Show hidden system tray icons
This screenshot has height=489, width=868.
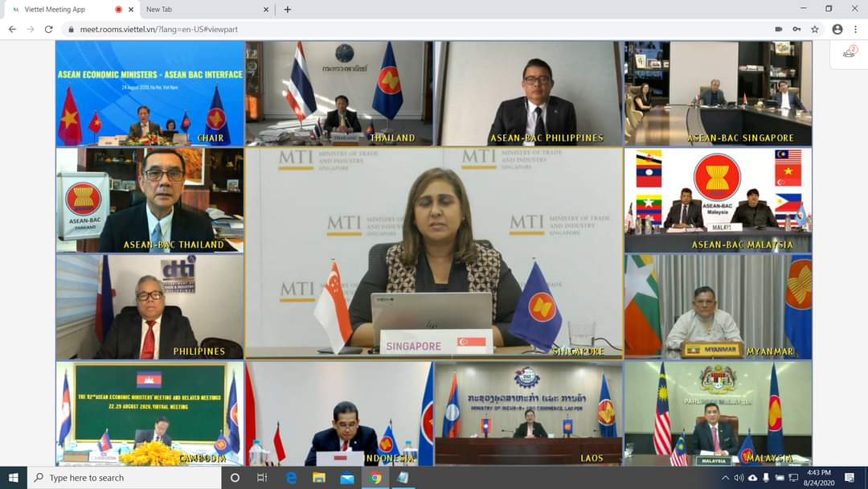(726, 478)
